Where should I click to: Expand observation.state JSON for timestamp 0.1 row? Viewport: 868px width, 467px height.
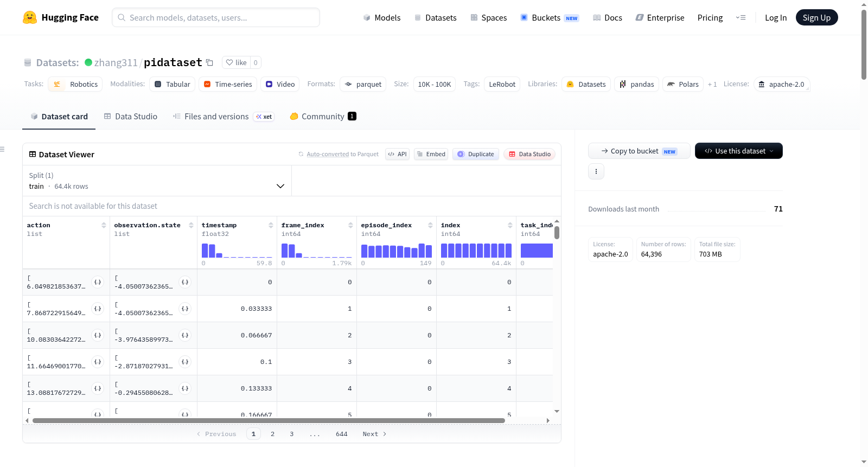pos(185,362)
